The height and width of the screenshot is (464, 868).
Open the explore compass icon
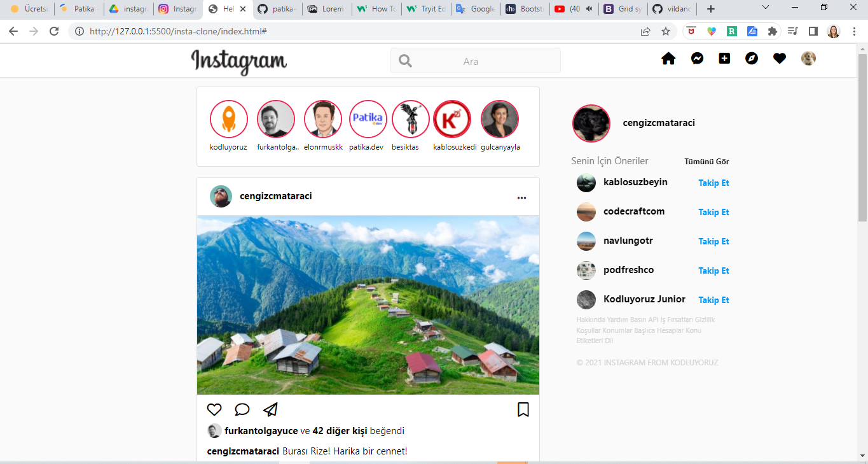752,59
